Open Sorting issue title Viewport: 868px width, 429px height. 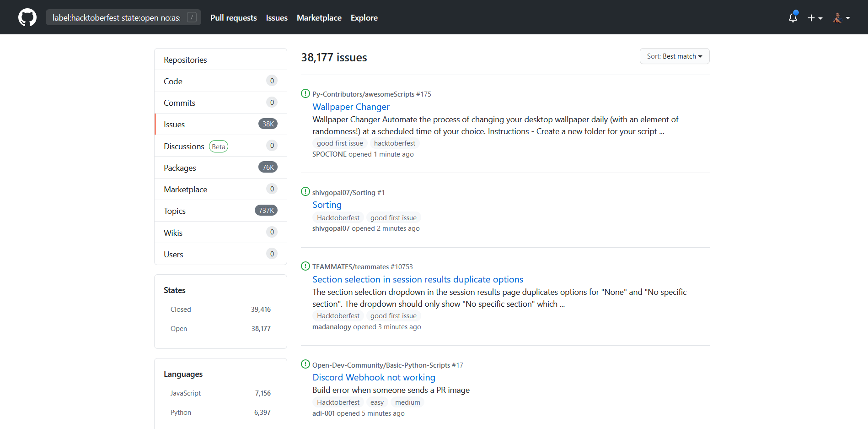327,205
